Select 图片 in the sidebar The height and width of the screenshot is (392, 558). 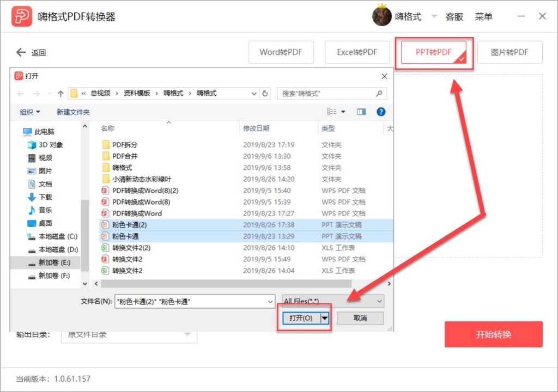(40, 171)
